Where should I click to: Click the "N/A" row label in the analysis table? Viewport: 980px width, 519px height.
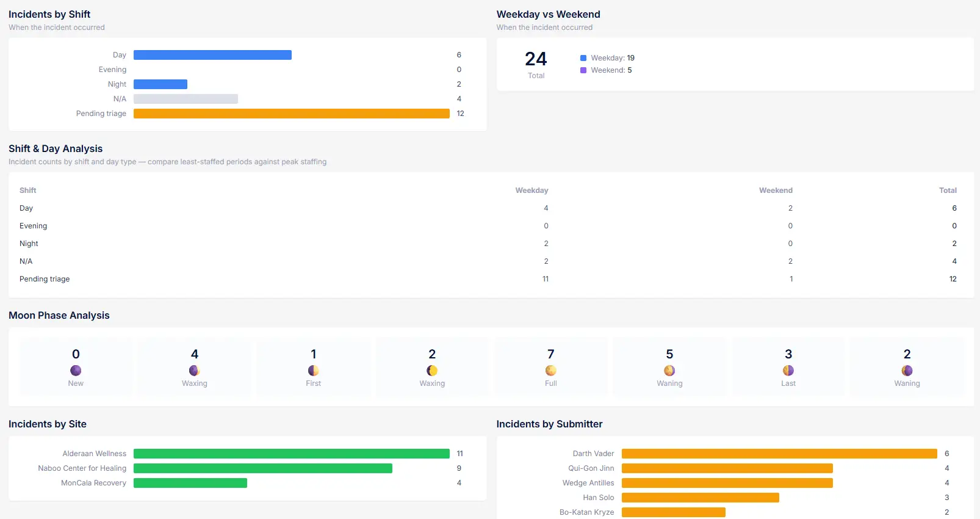(26, 261)
